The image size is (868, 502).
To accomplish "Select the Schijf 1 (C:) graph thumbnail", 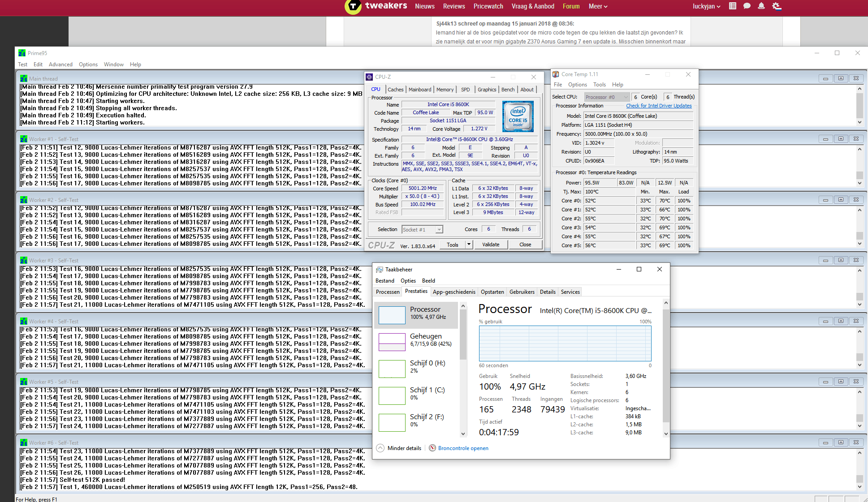I will (392, 395).
